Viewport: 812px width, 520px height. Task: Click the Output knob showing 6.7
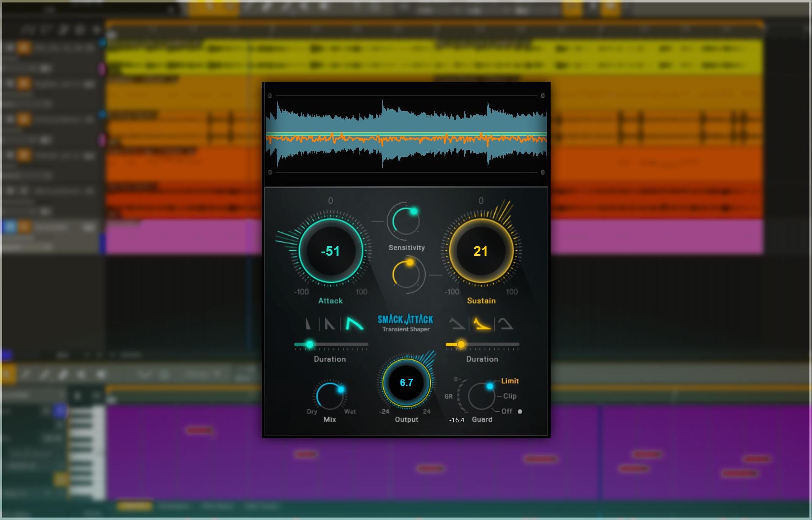(x=406, y=383)
